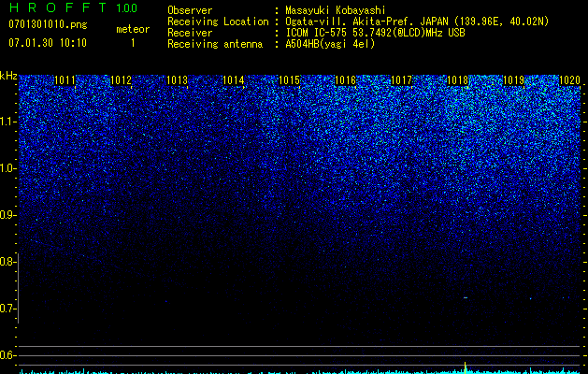Click the 0.8 frequency axis label
This screenshot has width=588, height=374.
[7, 262]
